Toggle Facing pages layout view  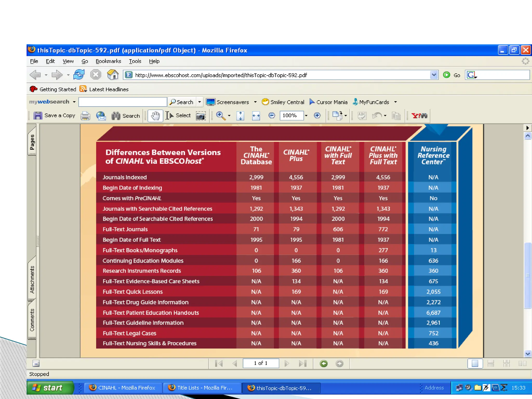pyautogui.click(x=522, y=363)
